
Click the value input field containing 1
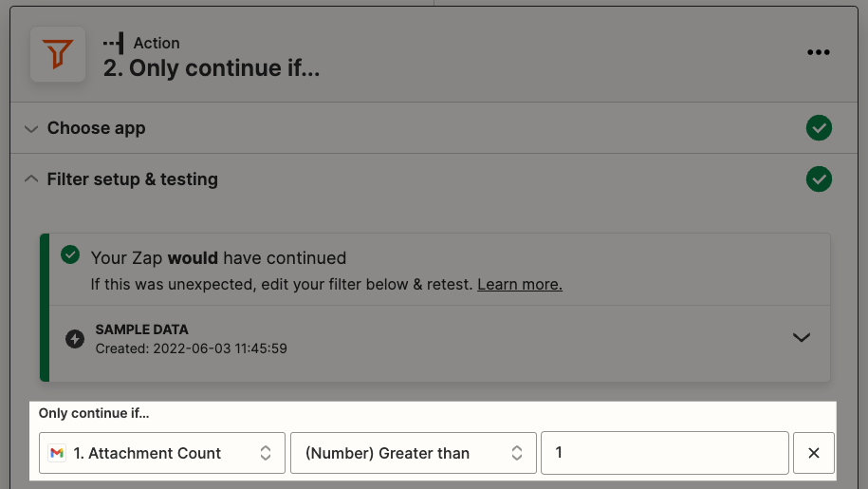click(x=664, y=453)
